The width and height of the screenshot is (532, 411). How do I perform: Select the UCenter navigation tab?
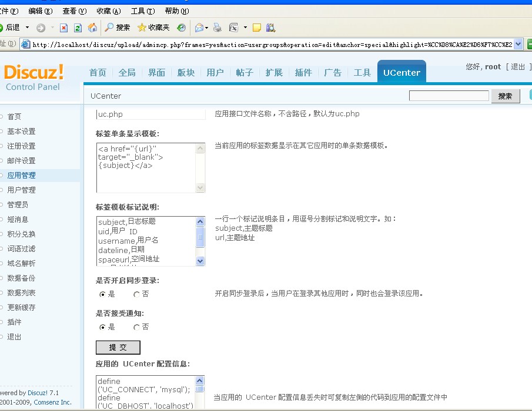point(401,72)
